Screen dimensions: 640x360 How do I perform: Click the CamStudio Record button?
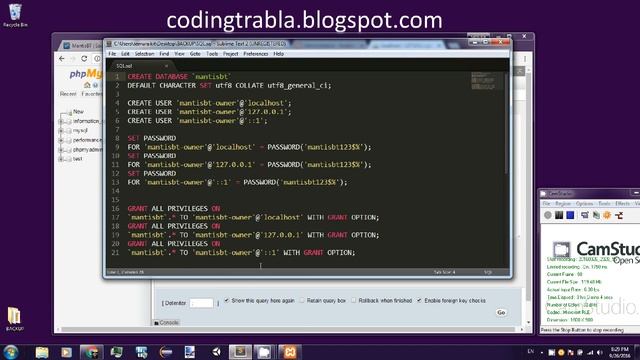[548, 215]
